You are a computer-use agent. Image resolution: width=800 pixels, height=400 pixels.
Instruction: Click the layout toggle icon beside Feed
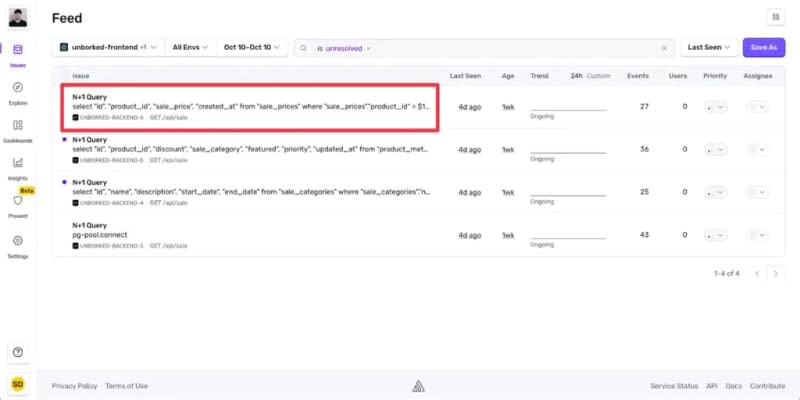(x=776, y=17)
